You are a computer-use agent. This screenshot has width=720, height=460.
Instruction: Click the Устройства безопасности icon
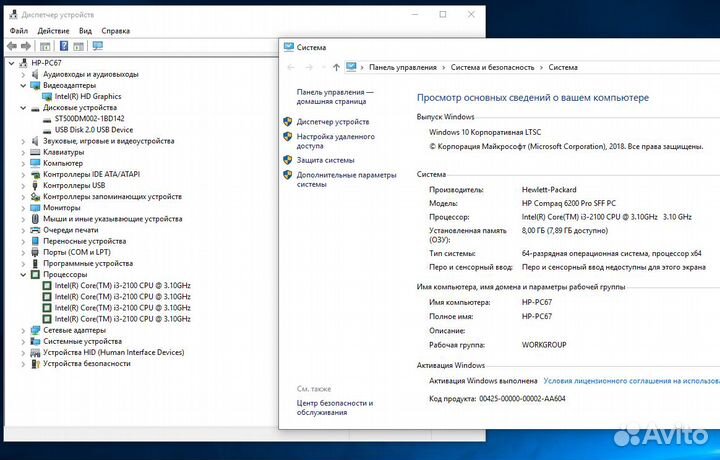pyautogui.click(x=35, y=364)
